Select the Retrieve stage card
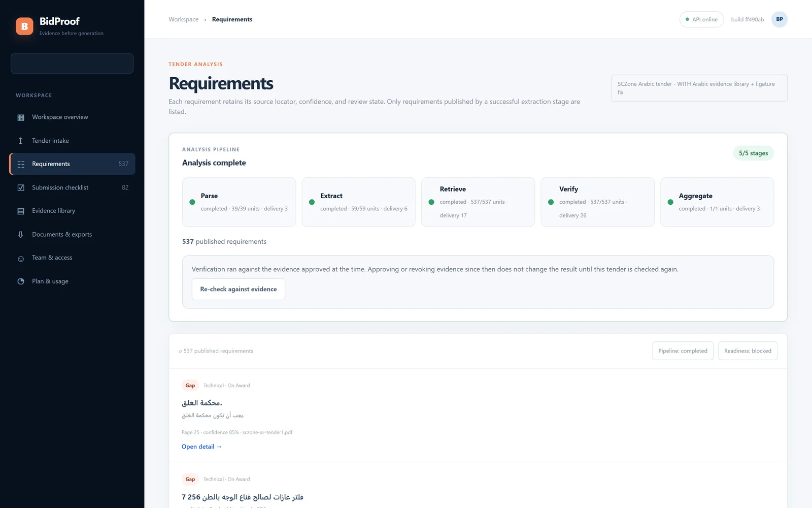 pyautogui.click(x=478, y=202)
